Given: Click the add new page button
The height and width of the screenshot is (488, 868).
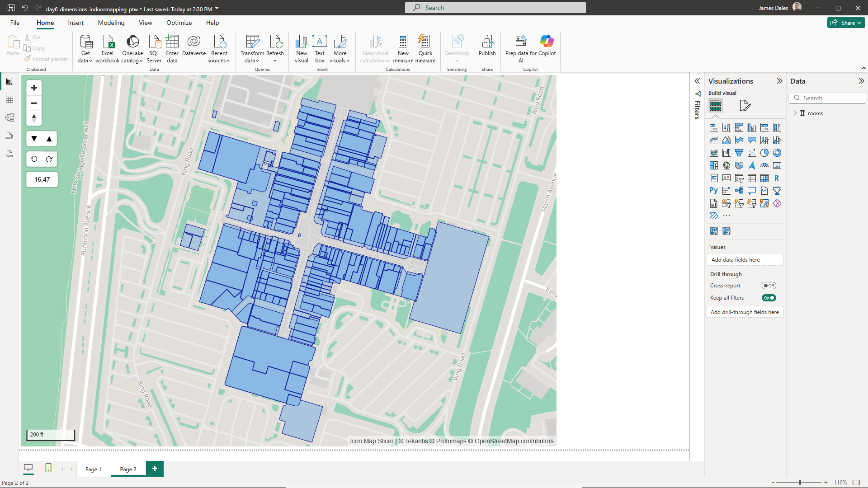Looking at the screenshot, I should 155,469.
